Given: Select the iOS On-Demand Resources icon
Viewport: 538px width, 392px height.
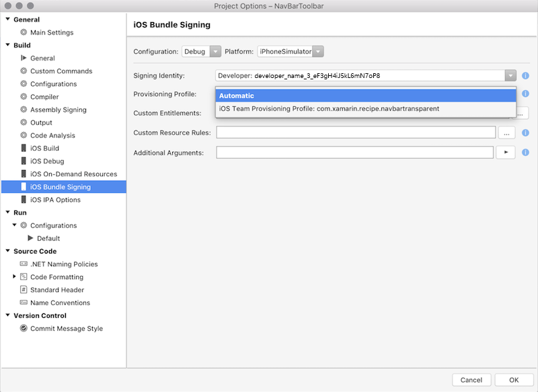Looking at the screenshot, I should coord(22,173).
